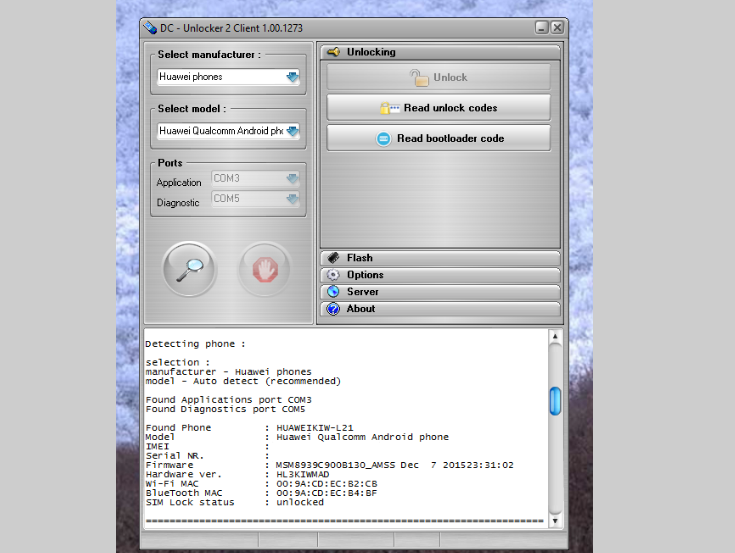Viewport: 735px width, 553px height.
Task: Open the Diagnostic port COM5 dropdown
Action: [x=292, y=199]
